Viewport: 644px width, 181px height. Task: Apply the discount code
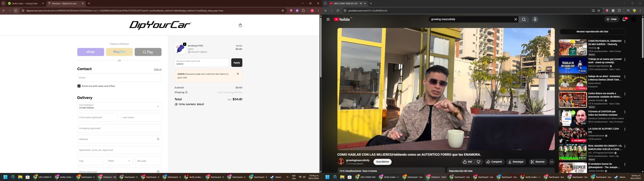click(237, 63)
